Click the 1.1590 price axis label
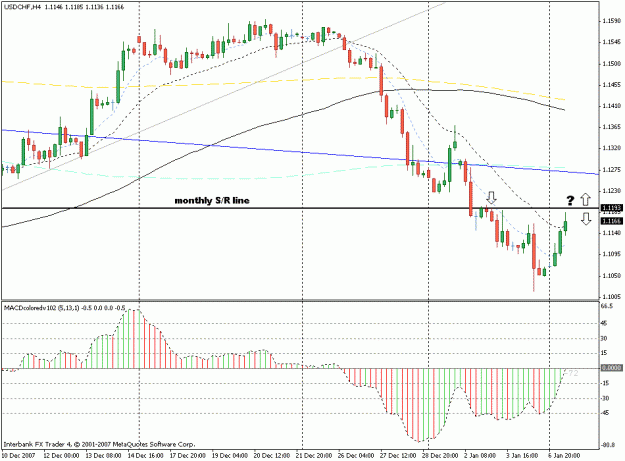The height and width of the screenshot is (461, 625). pos(611,21)
